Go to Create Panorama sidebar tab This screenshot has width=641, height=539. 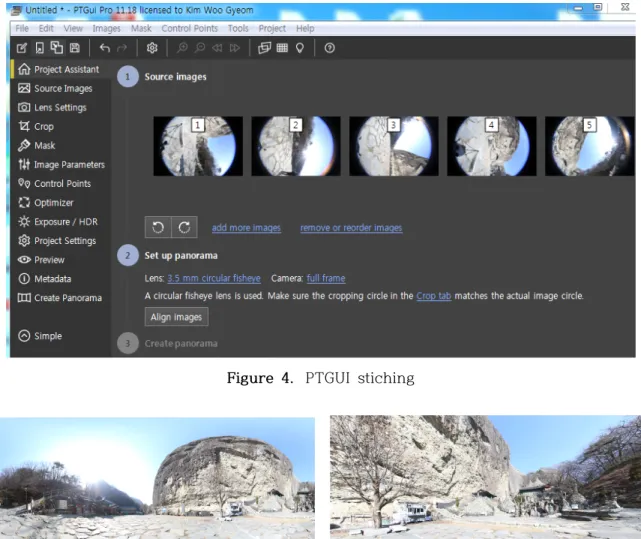pos(61,298)
